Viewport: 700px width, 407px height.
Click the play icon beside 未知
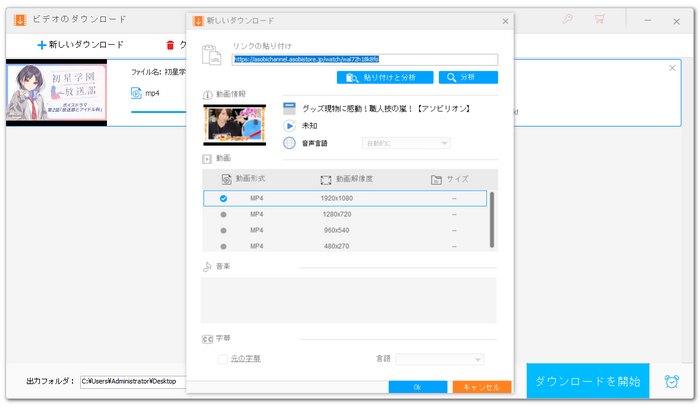(x=289, y=126)
